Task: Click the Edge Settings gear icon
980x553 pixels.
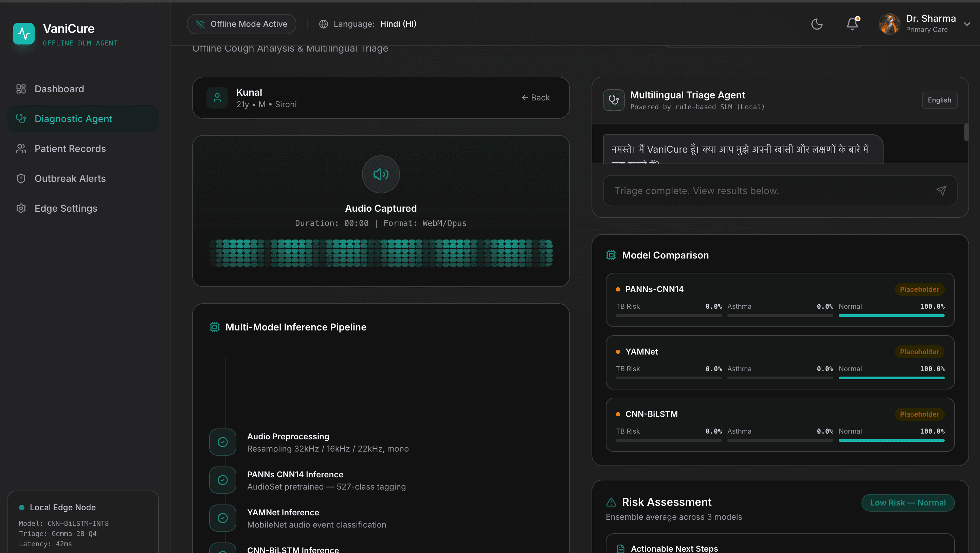Action: pyautogui.click(x=21, y=208)
